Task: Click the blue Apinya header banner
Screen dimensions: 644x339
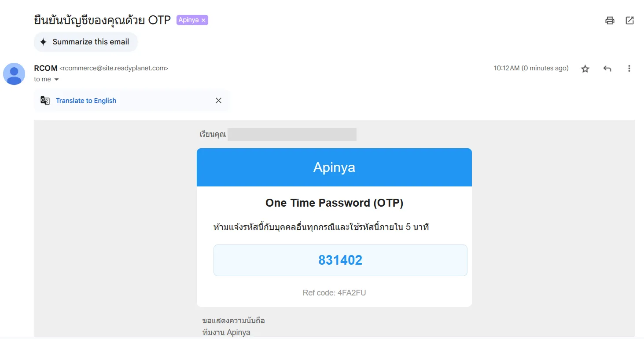Action: (334, 168)
